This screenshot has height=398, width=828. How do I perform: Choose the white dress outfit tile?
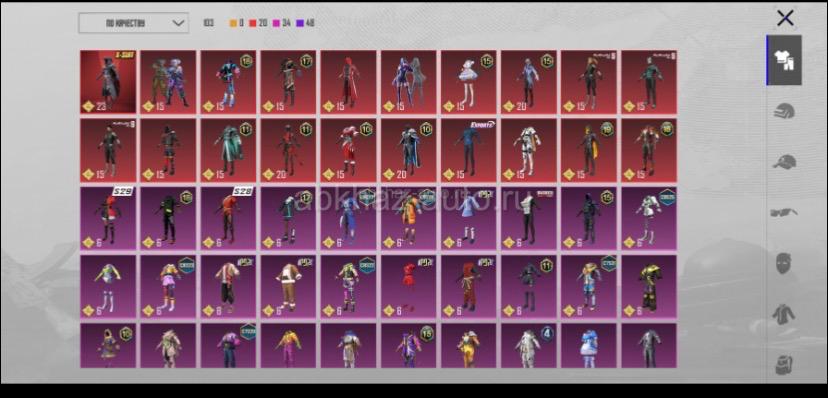[469, 82]
